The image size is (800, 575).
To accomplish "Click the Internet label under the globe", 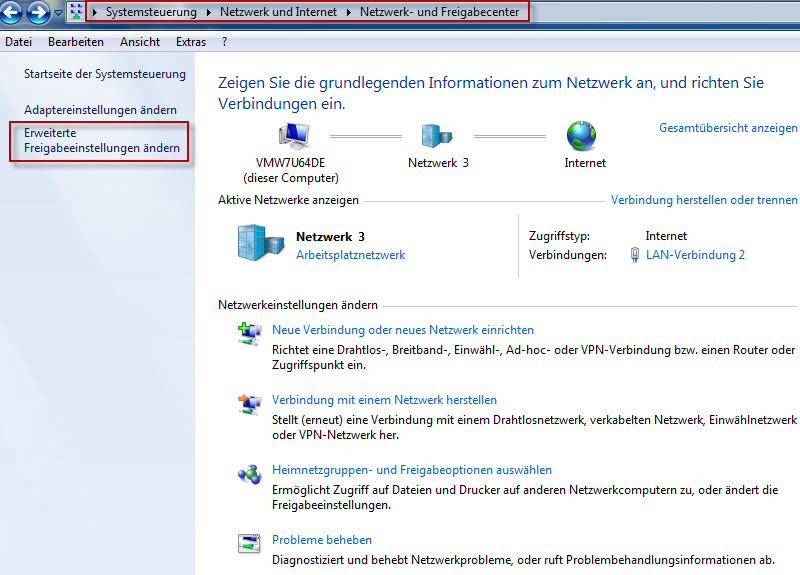I will pyautogui.click(x=585, y=163).
